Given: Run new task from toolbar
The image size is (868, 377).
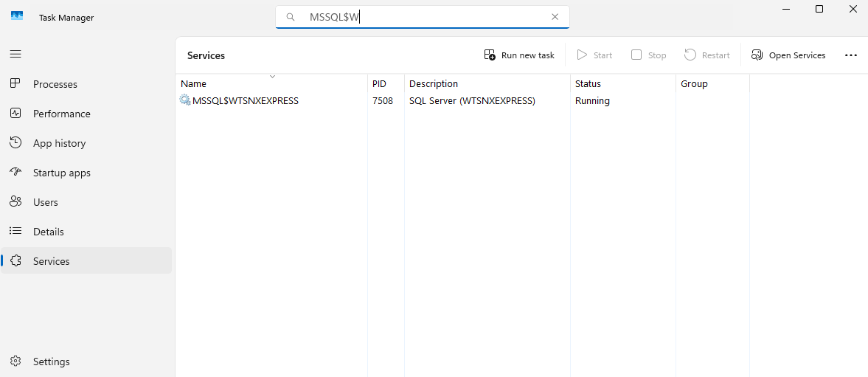Looking at the screenshot, I should pyautogui.click(x=519, y=55).
